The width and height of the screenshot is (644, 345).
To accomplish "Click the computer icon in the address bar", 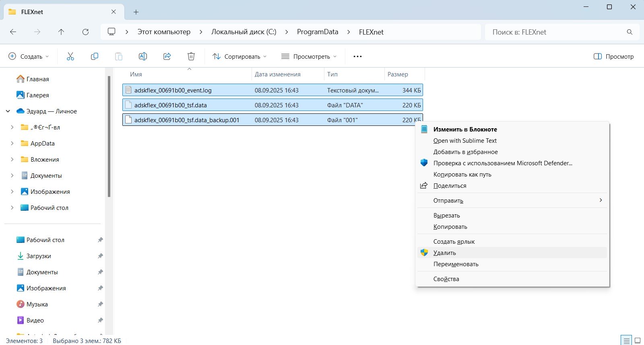I will click(x=111, y=32).
